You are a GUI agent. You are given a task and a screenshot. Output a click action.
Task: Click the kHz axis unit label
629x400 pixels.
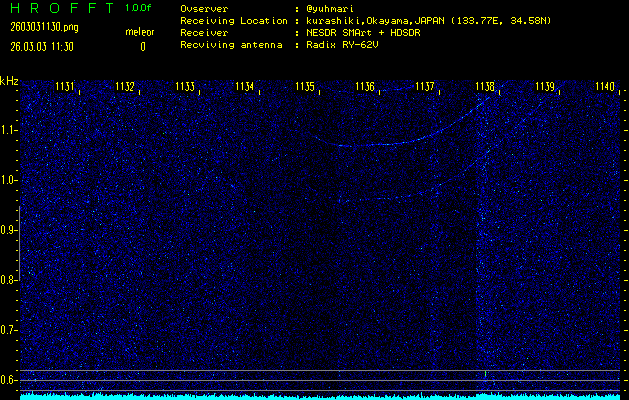point(9,81)
